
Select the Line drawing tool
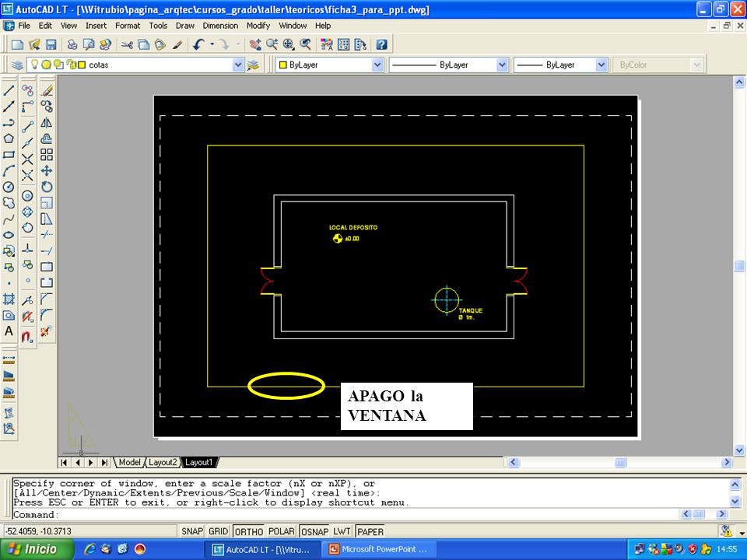pos(9,90)
